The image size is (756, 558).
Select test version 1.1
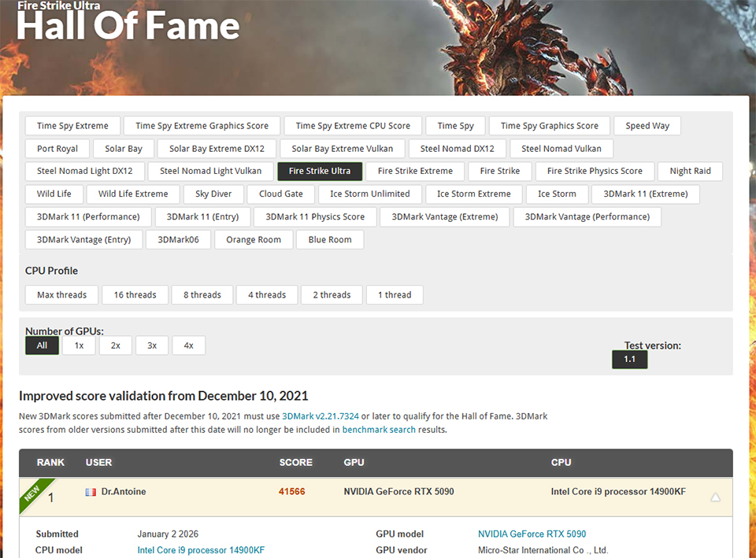pos(629,359)
